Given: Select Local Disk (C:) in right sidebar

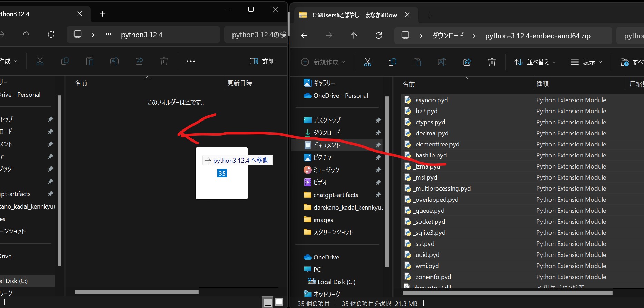Looking at the screenshot, I should click(331, 282).
